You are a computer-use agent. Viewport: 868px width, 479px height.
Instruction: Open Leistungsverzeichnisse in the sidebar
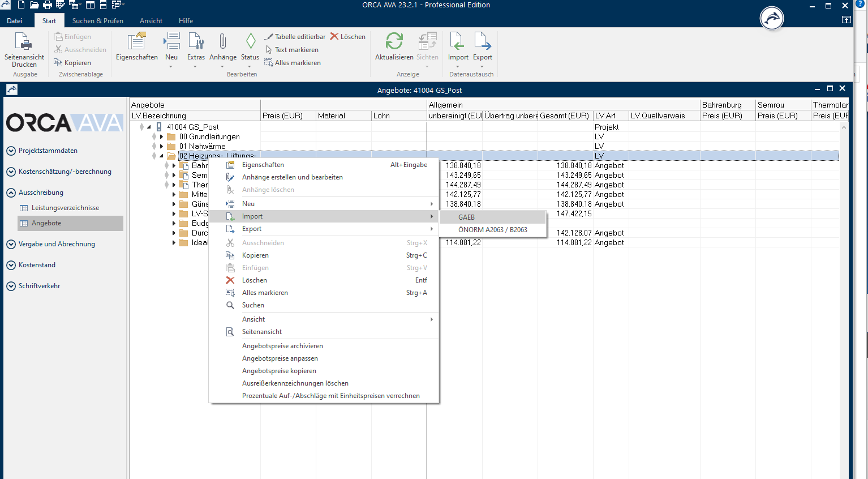pos(65,208)
